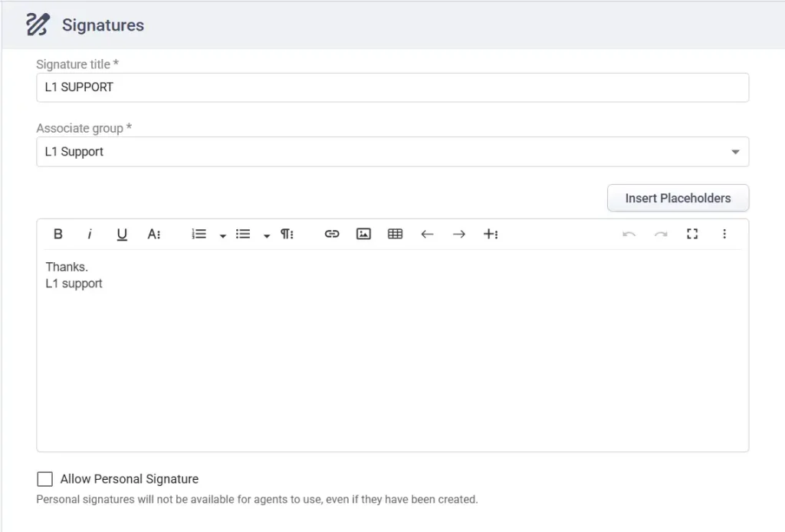Toggle bold formatting in editor
Image resolution: width=785 pixels, height=532 pixels.
(x=58, y=234)
